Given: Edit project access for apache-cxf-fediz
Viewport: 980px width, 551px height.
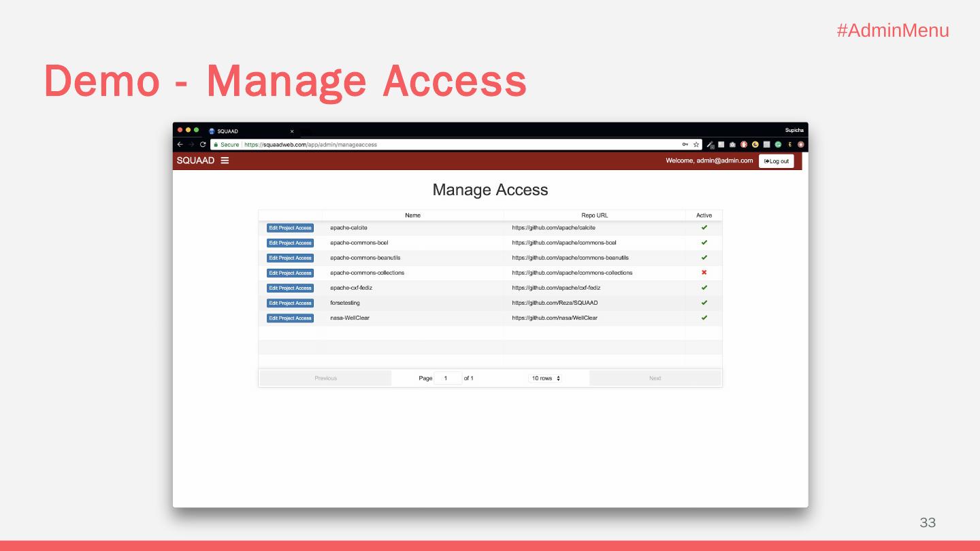Looking at the screenshot, I should click(x=290, y=288).
